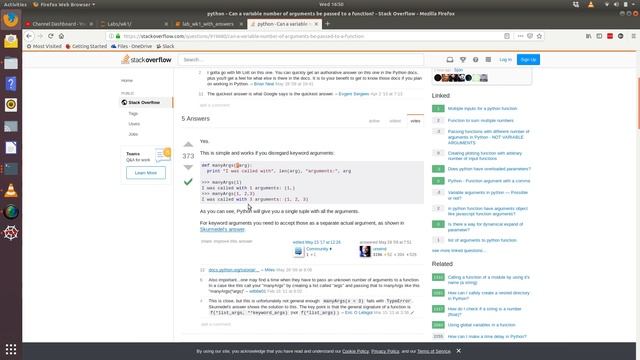
Task: Switch to the lab_wk1_with_answers tab
Action: coord(209,24)
